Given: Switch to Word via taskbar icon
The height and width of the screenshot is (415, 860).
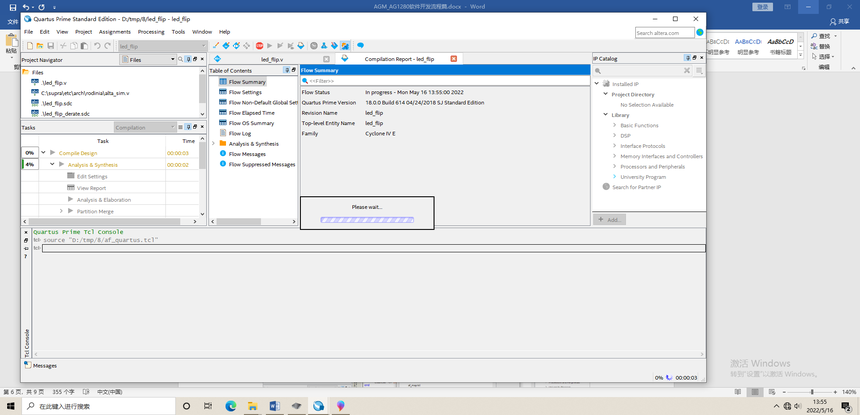Looking at the screenshot, I should (x=274, y=406).
